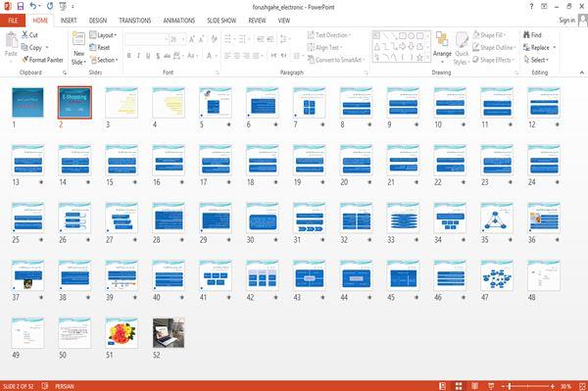Switch to the DESIGN tab
This screenshot has width=588, height=391.
click(98, 21)
